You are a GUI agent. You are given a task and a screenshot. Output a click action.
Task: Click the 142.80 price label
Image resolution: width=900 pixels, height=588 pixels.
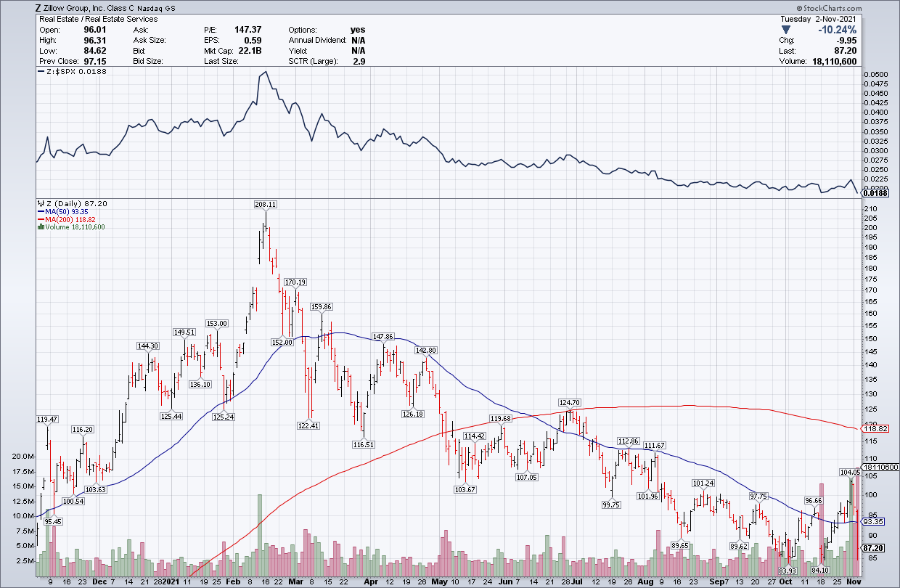point(426,350)
